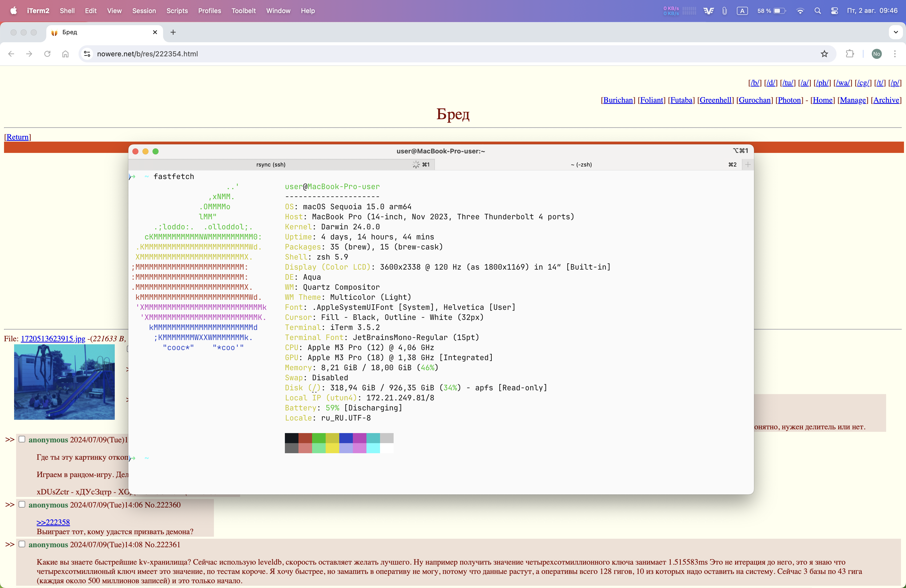Open the Profiles menu
This screenshot has height=588, width=906.
(x=209, y=11)
